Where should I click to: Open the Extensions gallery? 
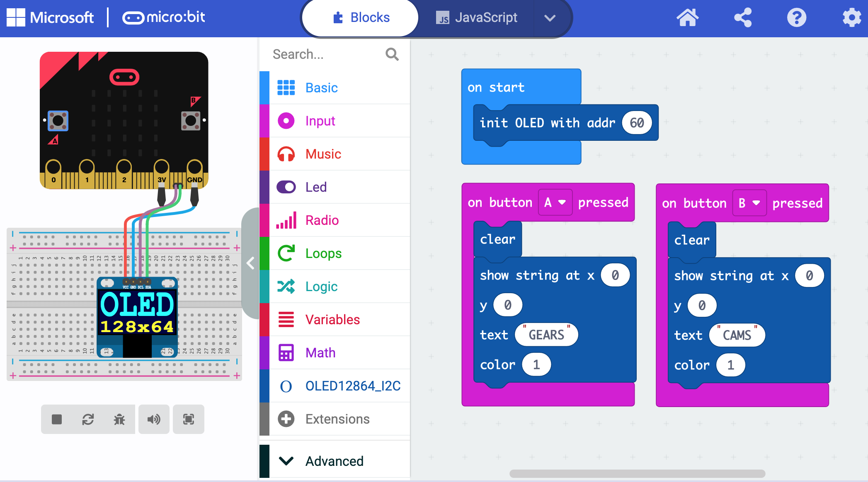337,419
